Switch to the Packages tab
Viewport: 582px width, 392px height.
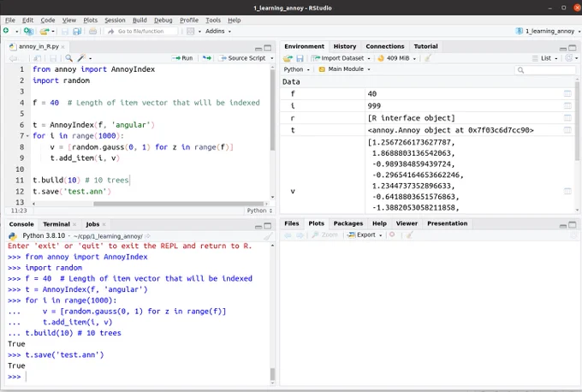347,223
